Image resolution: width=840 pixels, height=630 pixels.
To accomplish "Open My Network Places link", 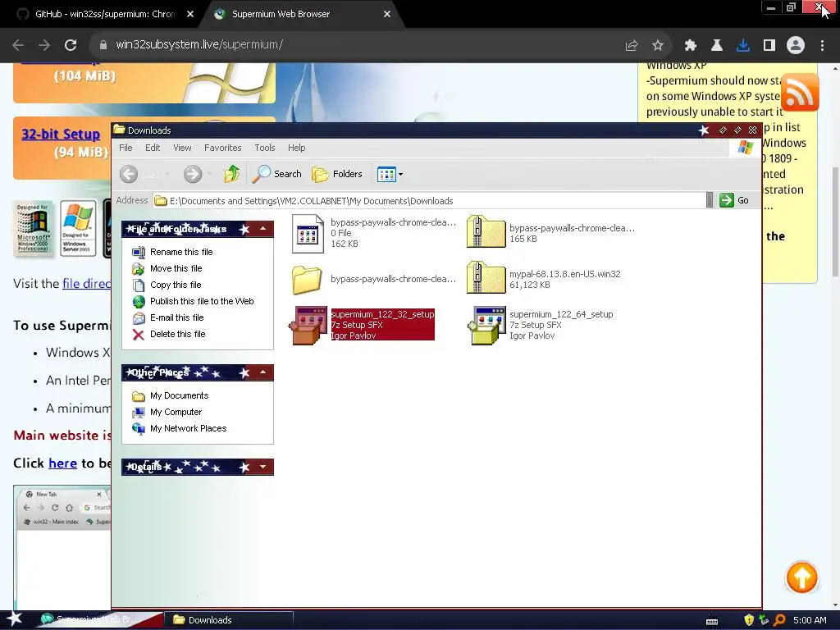I will coord(188,428).
